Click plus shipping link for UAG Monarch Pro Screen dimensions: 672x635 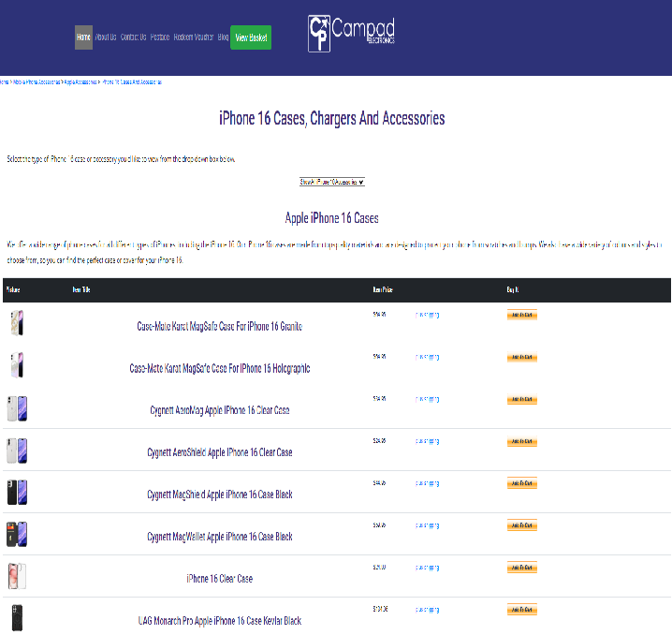point(428,610)
